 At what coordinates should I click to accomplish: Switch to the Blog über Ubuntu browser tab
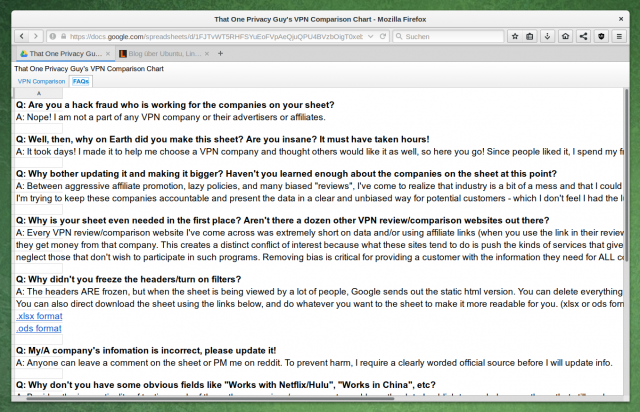[160, 53]
